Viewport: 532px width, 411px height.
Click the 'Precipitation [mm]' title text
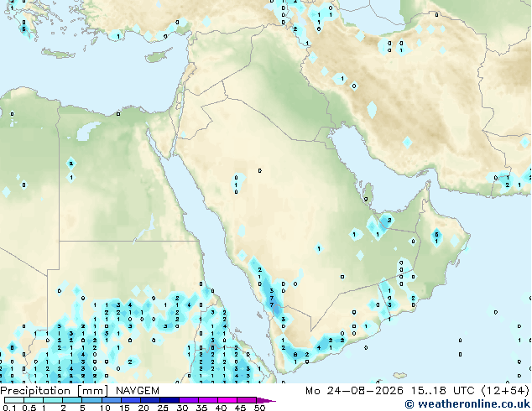point(55,391)
